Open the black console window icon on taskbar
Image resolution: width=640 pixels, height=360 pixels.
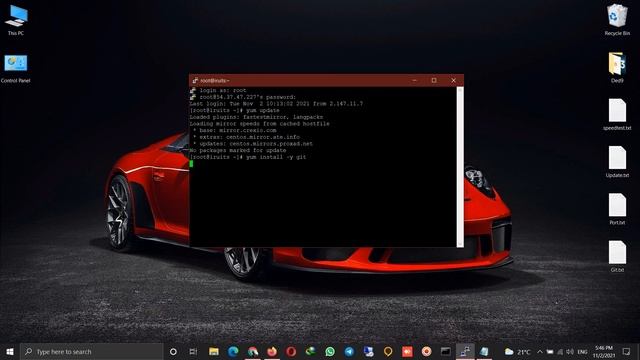tap(446, 351)
